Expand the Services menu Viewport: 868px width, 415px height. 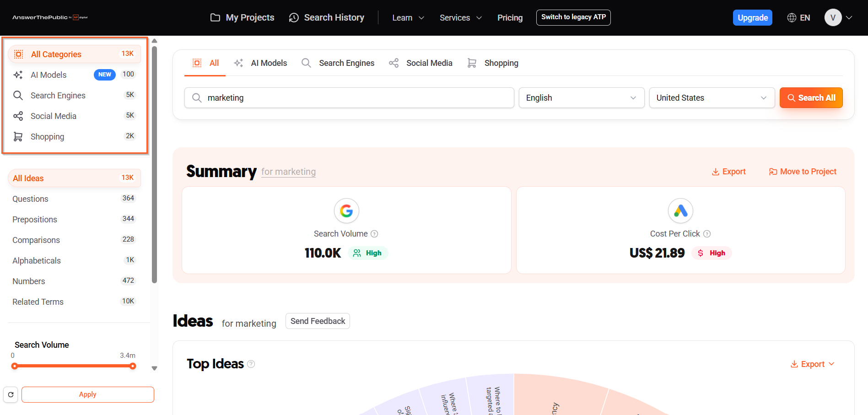460,18
